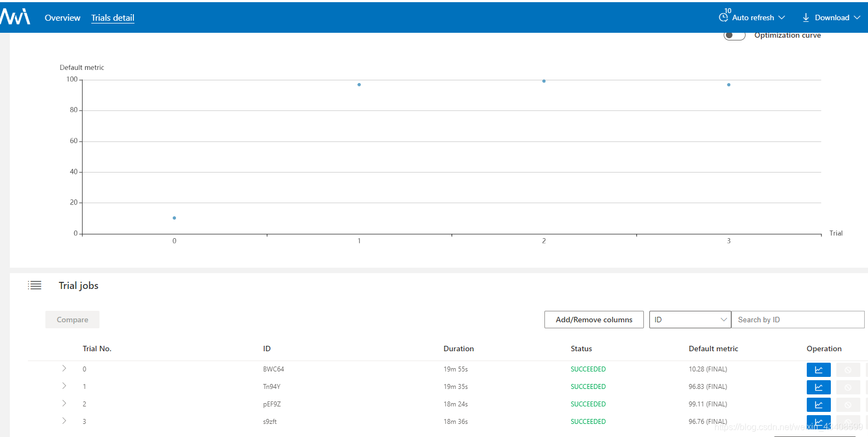Click the 96.83 (FINAL) metric value
Screen dimensions: 868x437
click(708, 387)
